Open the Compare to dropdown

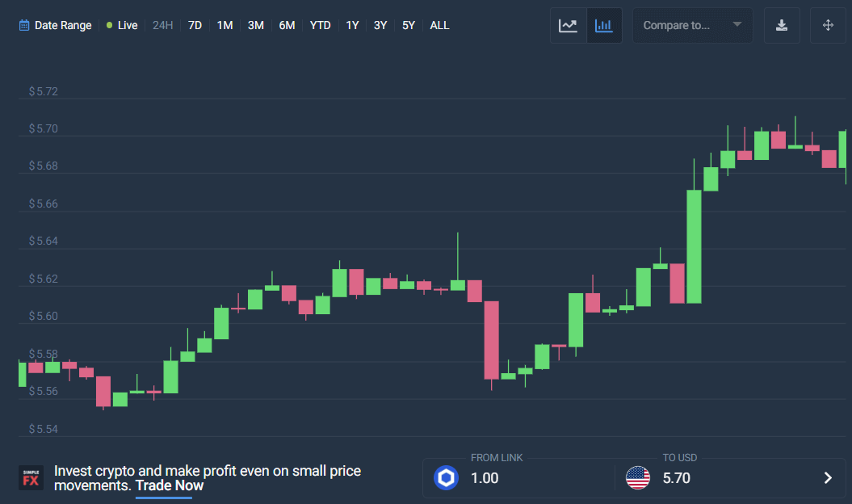[692, 26]
